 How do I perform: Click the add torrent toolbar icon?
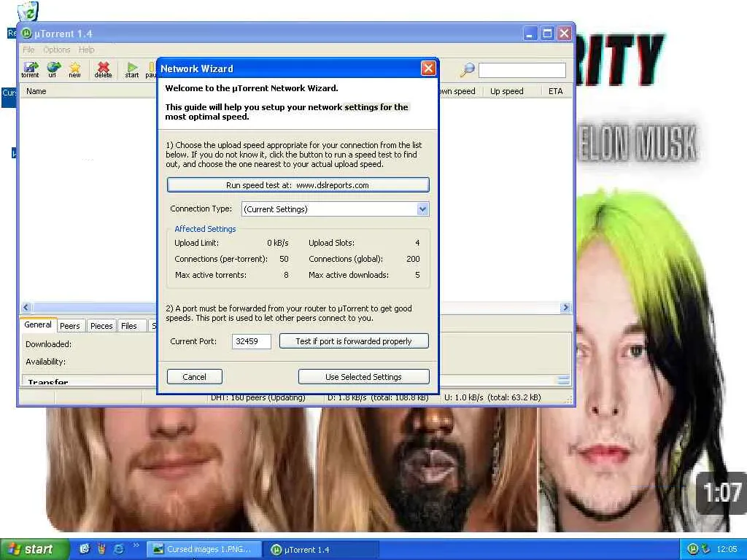[31, 69]
